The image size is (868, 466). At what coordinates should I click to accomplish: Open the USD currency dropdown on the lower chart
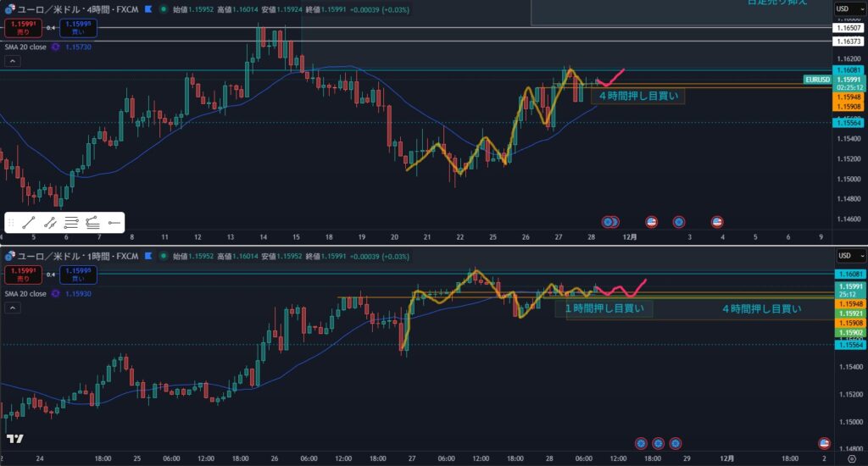pyautogui.click(x=846, y=256)
